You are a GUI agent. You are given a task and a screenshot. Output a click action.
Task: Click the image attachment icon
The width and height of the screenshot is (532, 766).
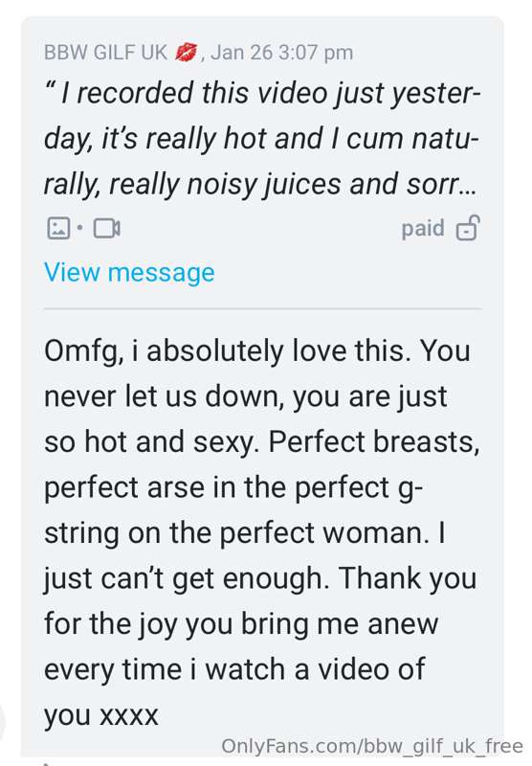[58, 228]
